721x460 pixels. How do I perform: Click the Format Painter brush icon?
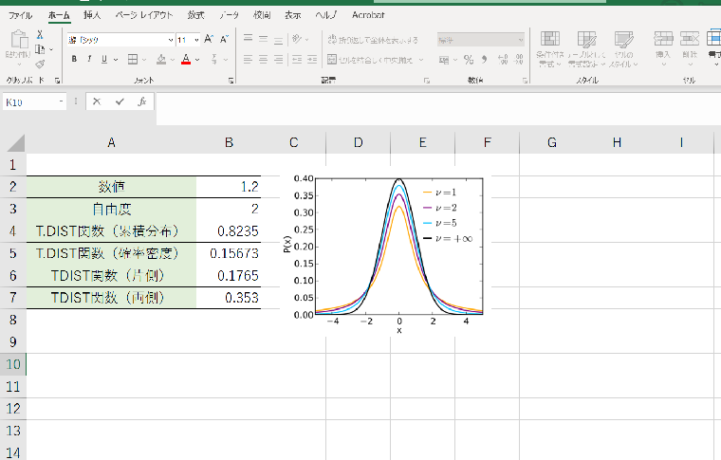(x=39, y=62)
